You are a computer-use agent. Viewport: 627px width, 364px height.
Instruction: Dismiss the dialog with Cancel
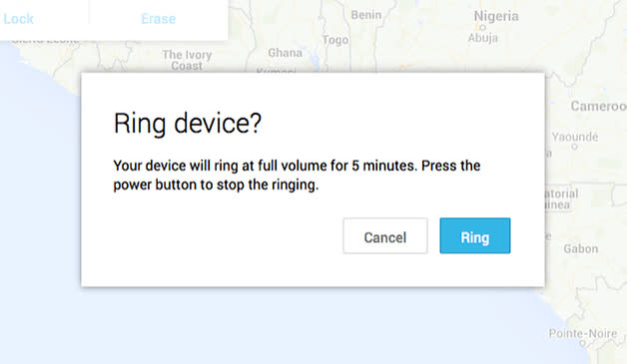(x=385, y=235)
